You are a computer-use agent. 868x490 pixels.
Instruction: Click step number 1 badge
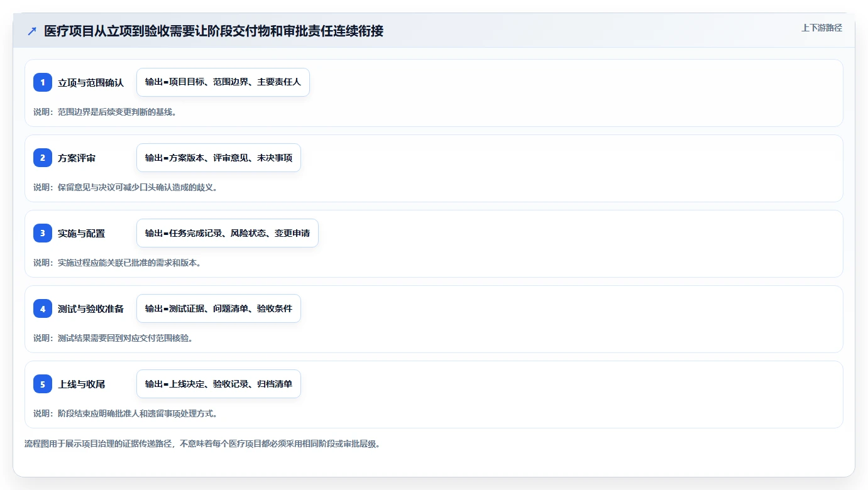[43, 82]
